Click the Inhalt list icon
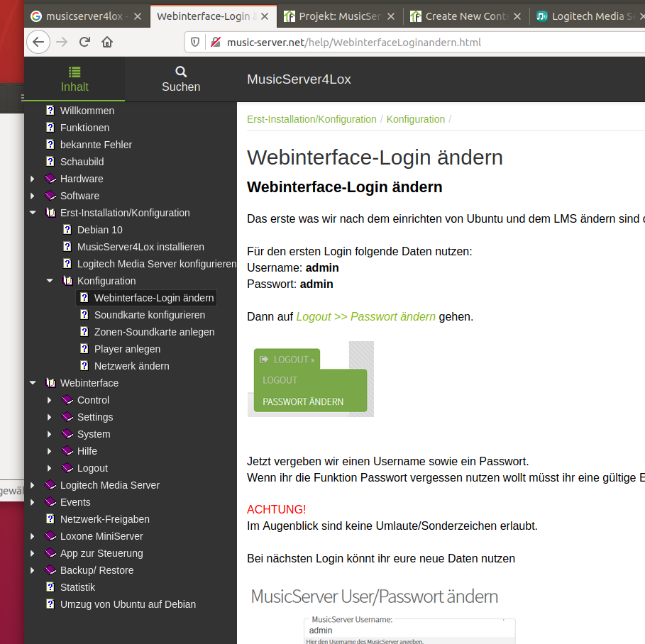The height and width of the screenshot is (644, 645). tap(75, 72)
